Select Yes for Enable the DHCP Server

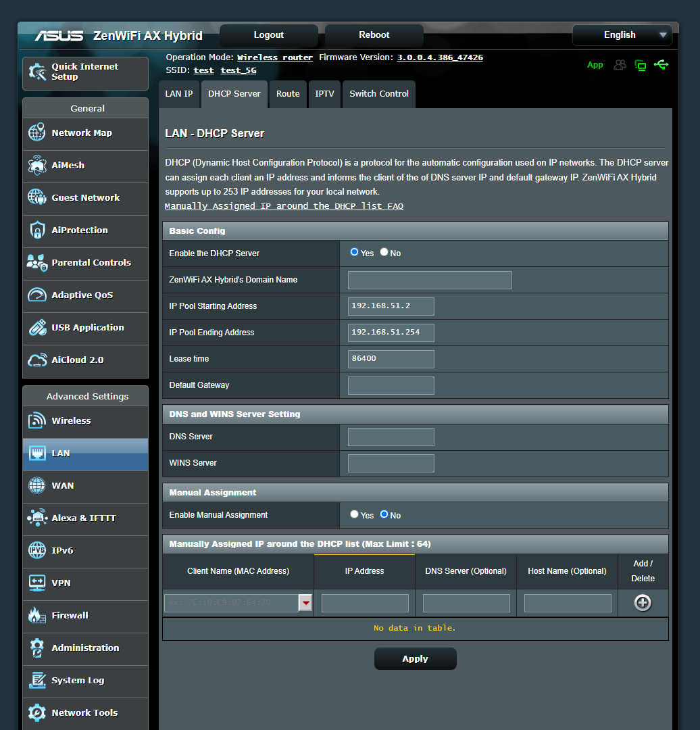pyautogui.click(x=354, y=251)
